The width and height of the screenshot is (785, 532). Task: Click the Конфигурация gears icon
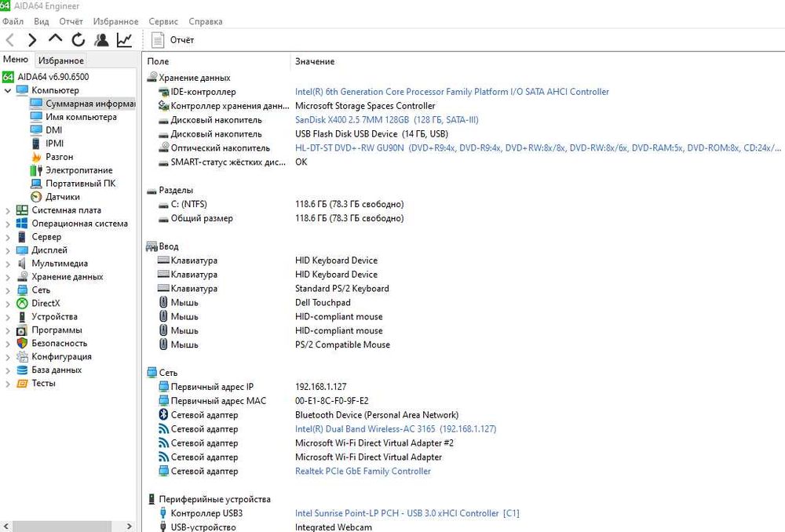pos(22,357)
